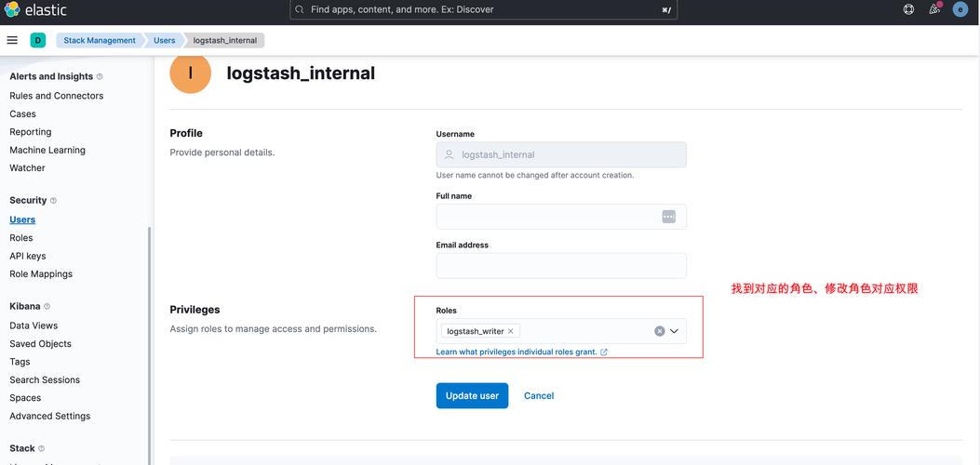
Task: Open the user account avatar menu
Action: (x=960, y=9)
